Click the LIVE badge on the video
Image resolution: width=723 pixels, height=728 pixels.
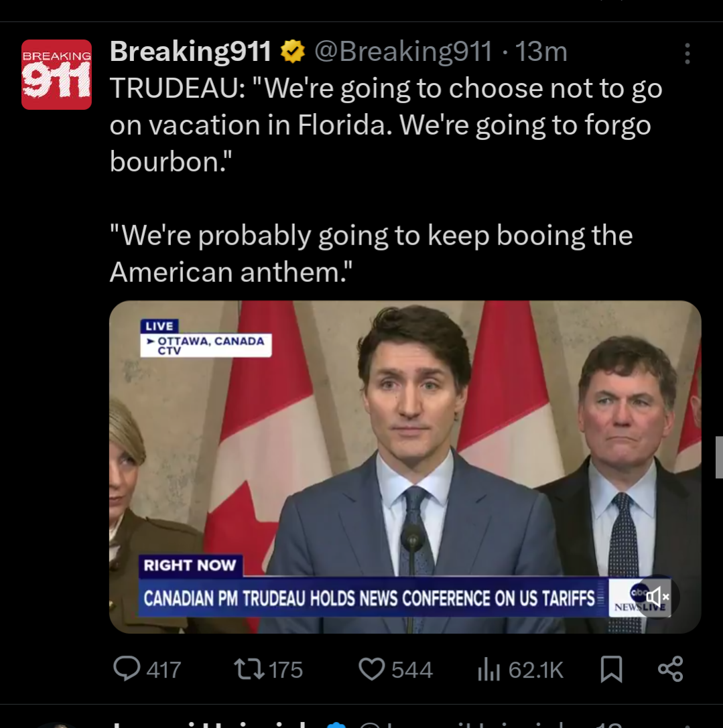point(159,325)
